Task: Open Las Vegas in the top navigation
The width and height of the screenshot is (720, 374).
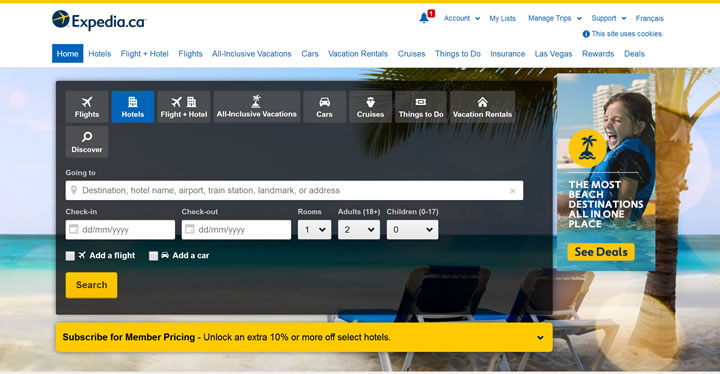Action: pos(553,54)
